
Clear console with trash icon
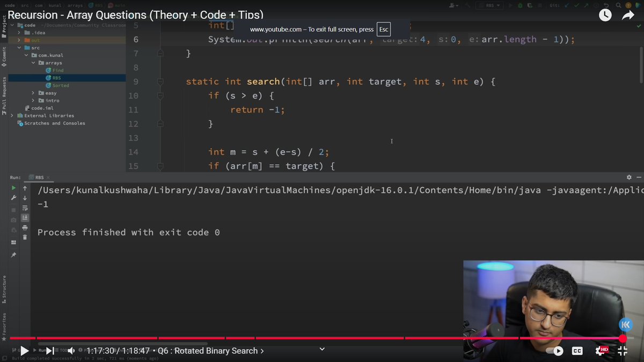click(25, 237)
